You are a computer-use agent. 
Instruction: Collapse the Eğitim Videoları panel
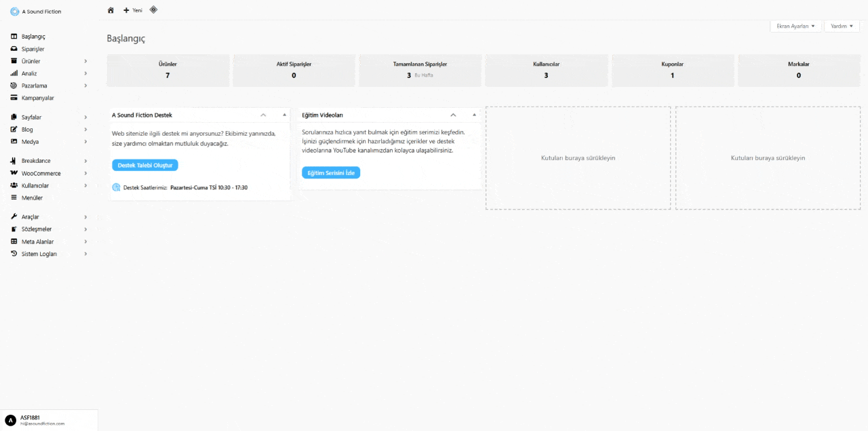point(453,115)
